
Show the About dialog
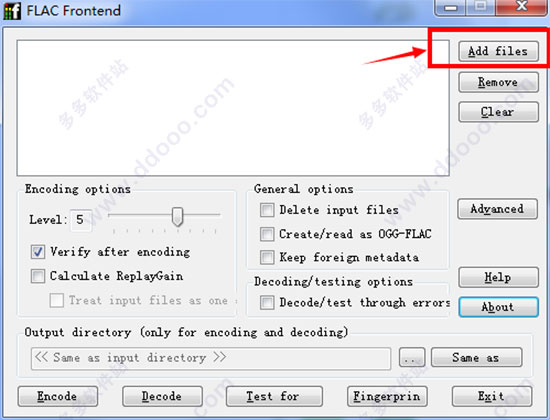coord(498,307)
